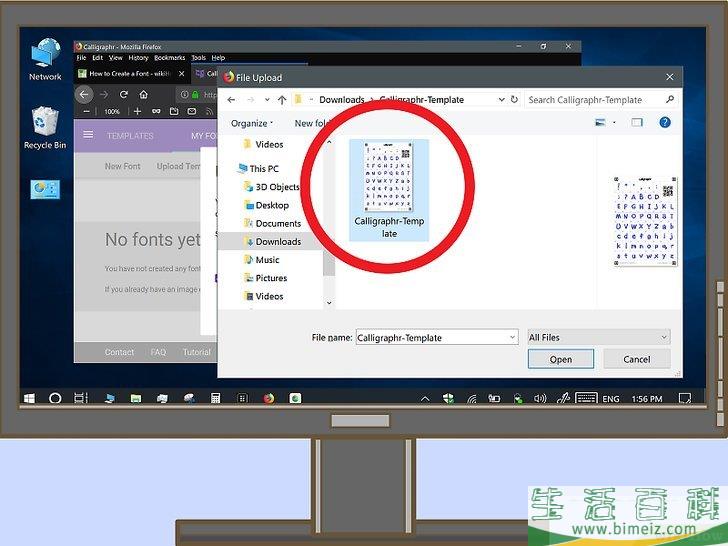The width and height of the screenshot is (728, 546).
Task: Click the Contact footer link
Action: [119, 352]
